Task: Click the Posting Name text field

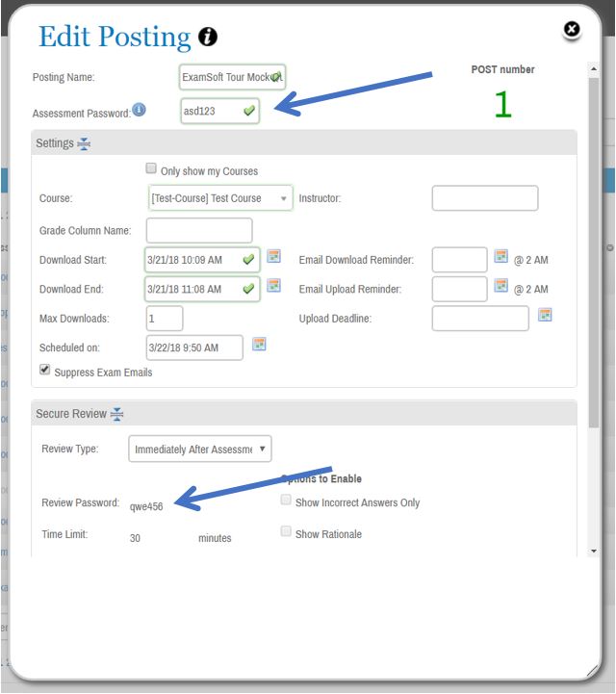Action: [231, 76]
